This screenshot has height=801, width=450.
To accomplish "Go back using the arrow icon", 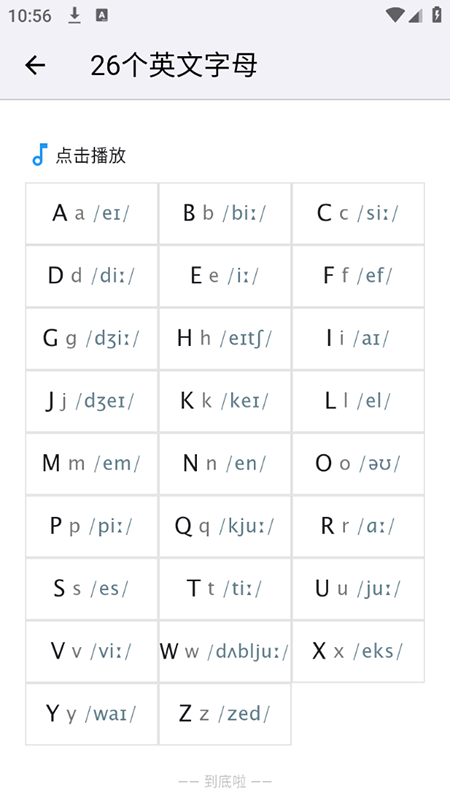I will pos(35,65).
